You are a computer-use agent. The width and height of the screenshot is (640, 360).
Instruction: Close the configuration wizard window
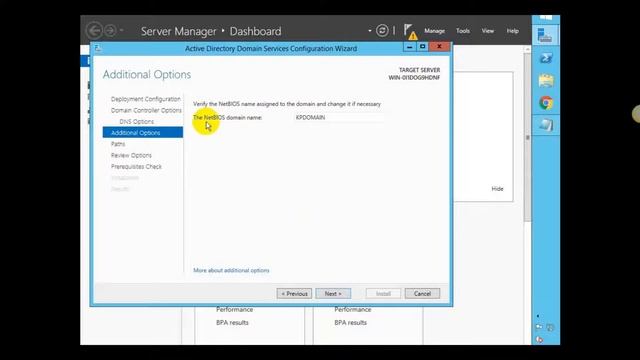pyautogui.click(x=439, y=47)
